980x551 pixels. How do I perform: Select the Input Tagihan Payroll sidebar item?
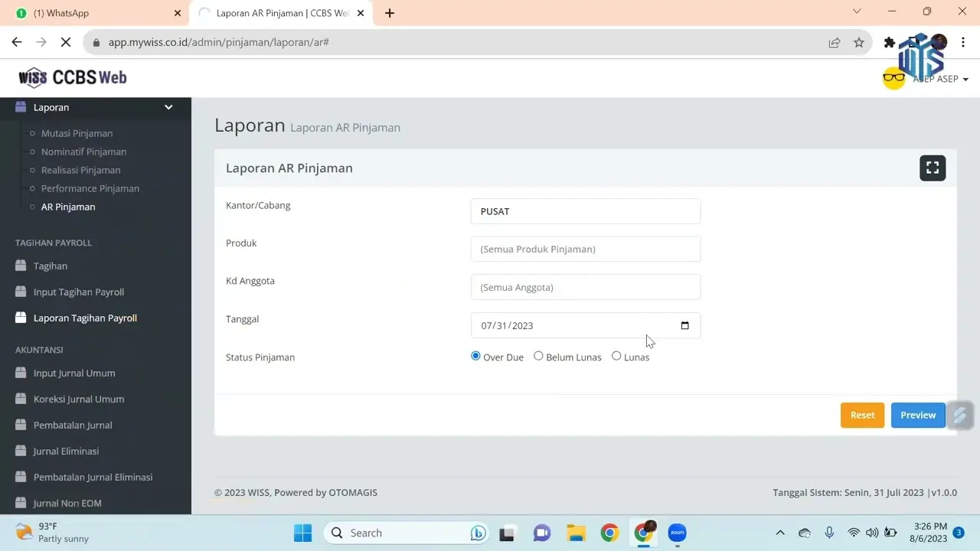(x=79, y=292)
